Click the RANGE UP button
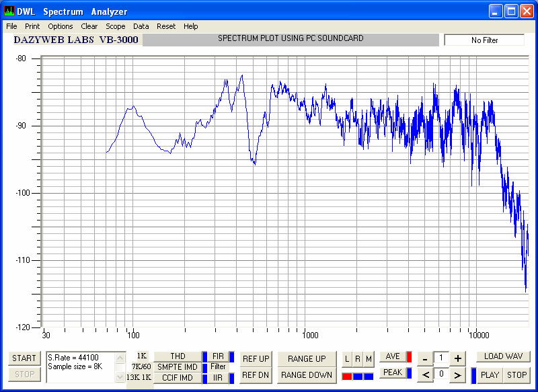This screenshot has height=392, width=538. (x=307, y=359)
